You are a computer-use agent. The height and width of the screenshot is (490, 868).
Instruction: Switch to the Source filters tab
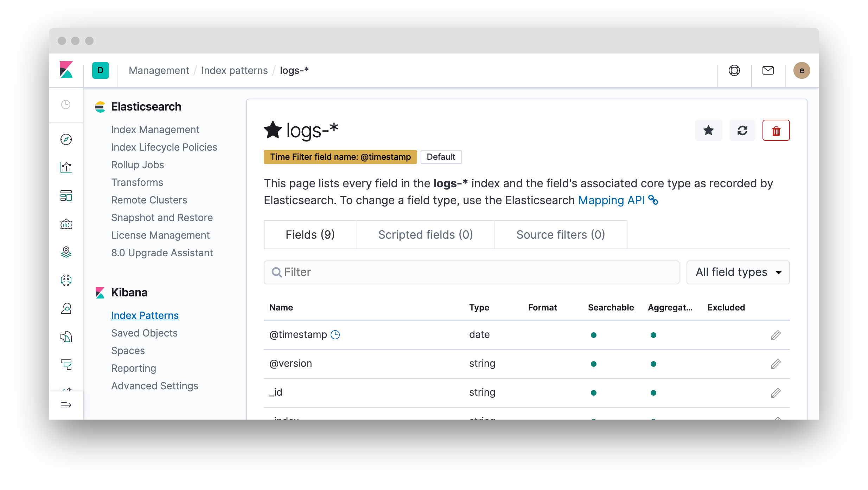[x=561, y=235]
